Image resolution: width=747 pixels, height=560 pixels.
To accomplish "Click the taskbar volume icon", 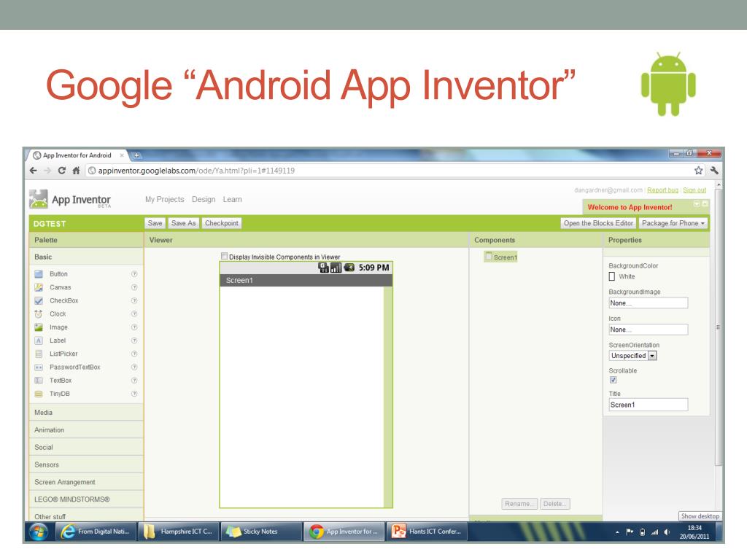I will (667, 532).
